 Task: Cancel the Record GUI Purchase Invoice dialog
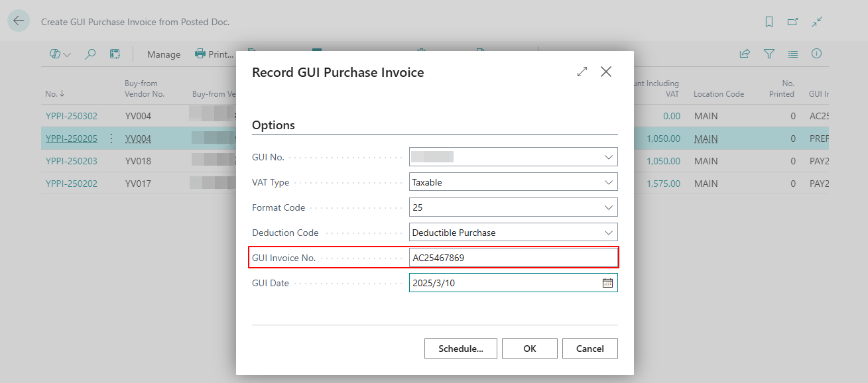click(590, 349)
